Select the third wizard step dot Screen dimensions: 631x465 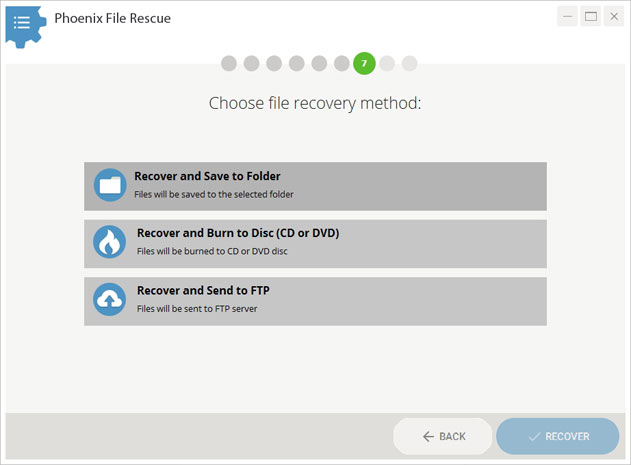[274, 63]
